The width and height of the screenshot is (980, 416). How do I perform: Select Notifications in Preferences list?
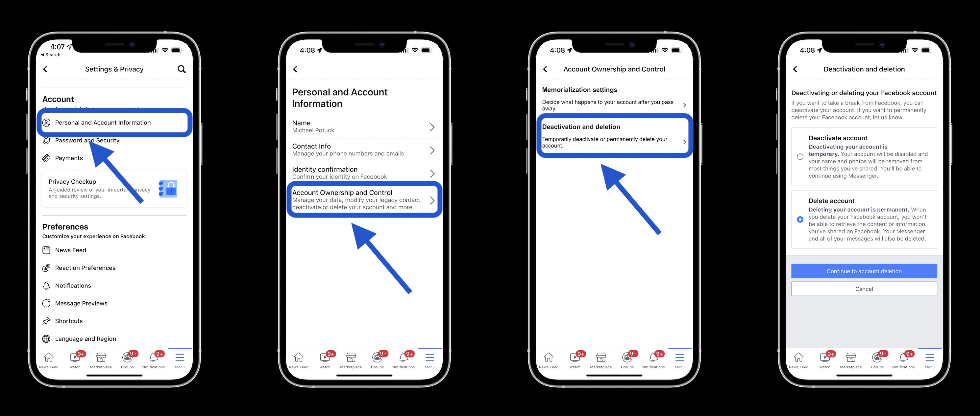pyautogui.click(x=73, y=286)
